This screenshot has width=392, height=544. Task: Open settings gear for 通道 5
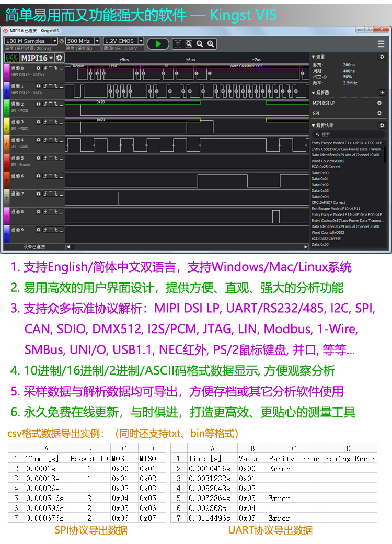[x=39, y=158]
